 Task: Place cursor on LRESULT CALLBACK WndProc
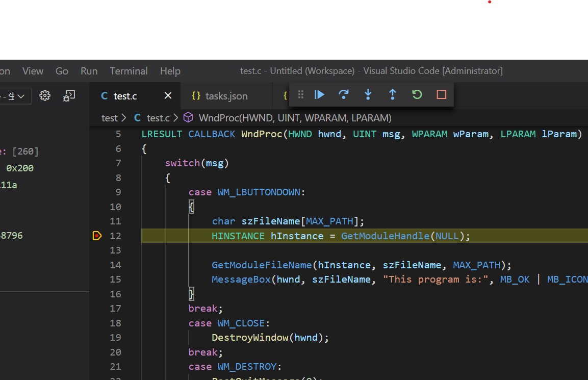212,134
